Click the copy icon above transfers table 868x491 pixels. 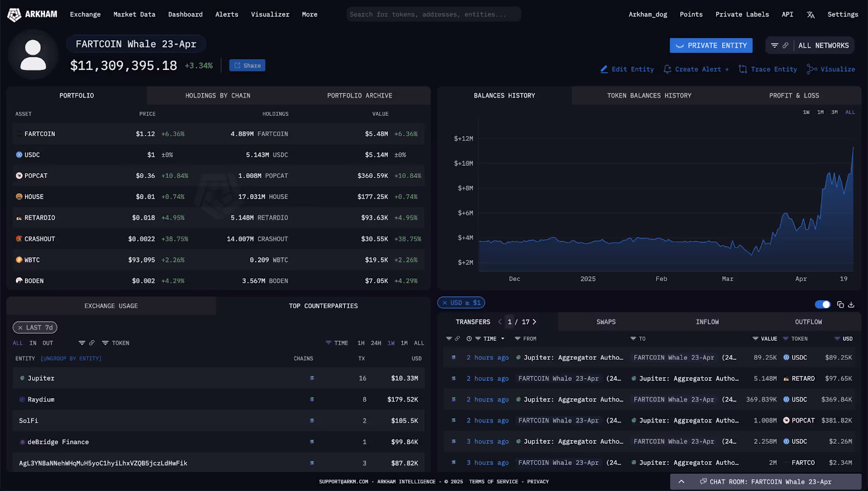click(x=840, y=304)
